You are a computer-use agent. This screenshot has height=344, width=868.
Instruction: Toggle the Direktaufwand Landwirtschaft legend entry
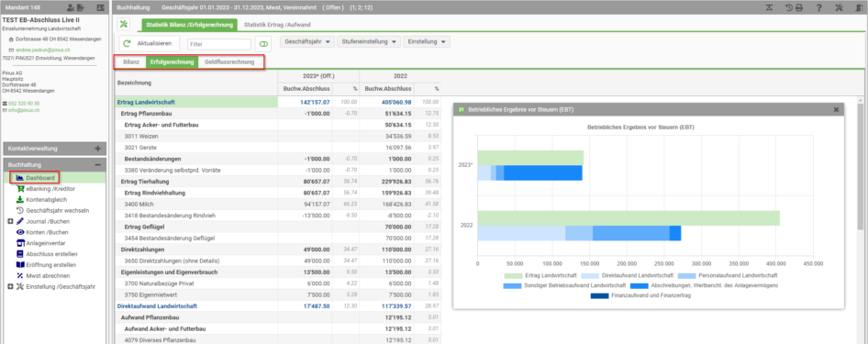tap(627, 275)
